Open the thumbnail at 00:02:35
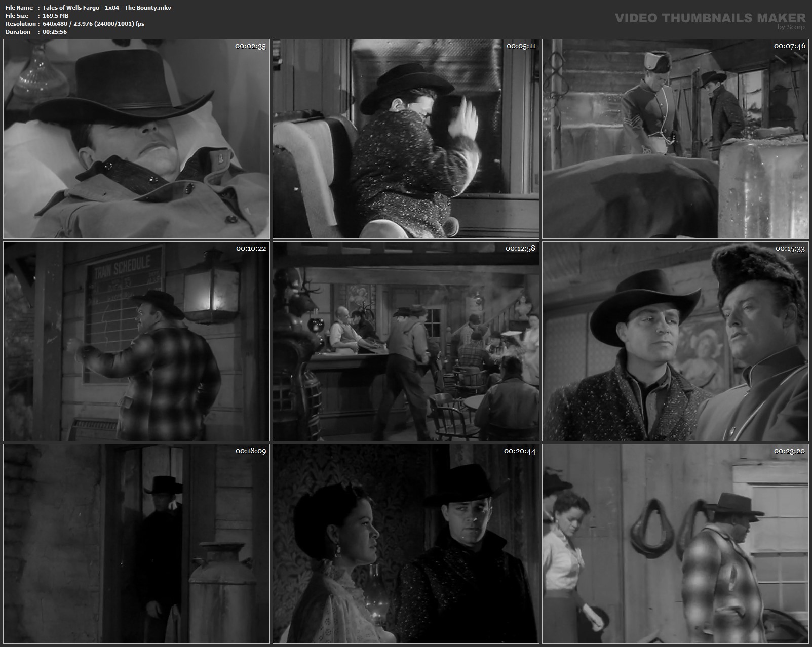The image size is (812, 647). 136,139
